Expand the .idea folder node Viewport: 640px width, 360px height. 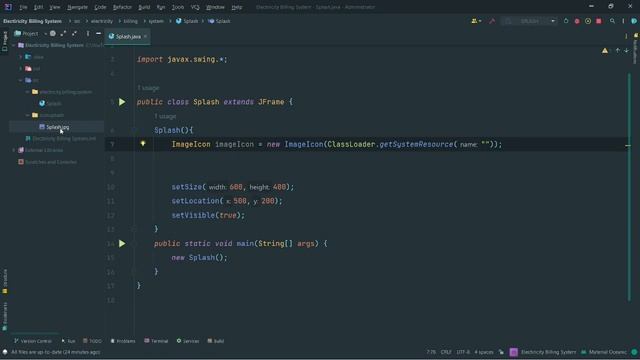click(20, 57)
